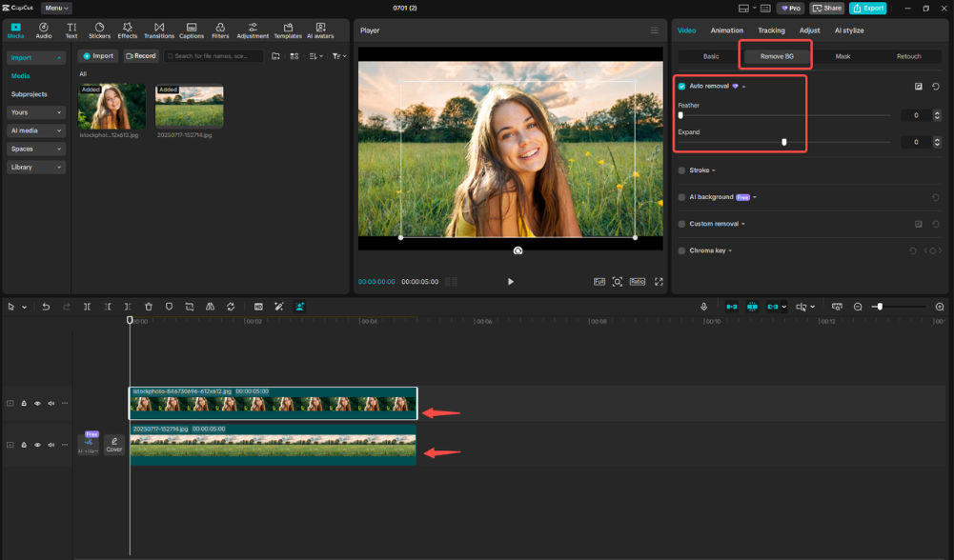The image size is (954, 560).
Task: Open the Menu at top left
Action: 55,8
